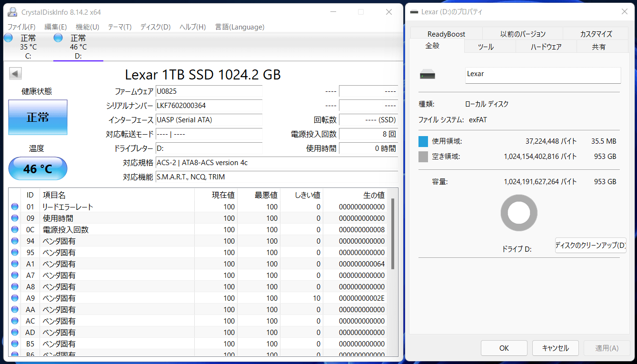Screen dimensions: 637x364
Task: Switch to the 以前のバージョン tab
Action: pos(523,34)
